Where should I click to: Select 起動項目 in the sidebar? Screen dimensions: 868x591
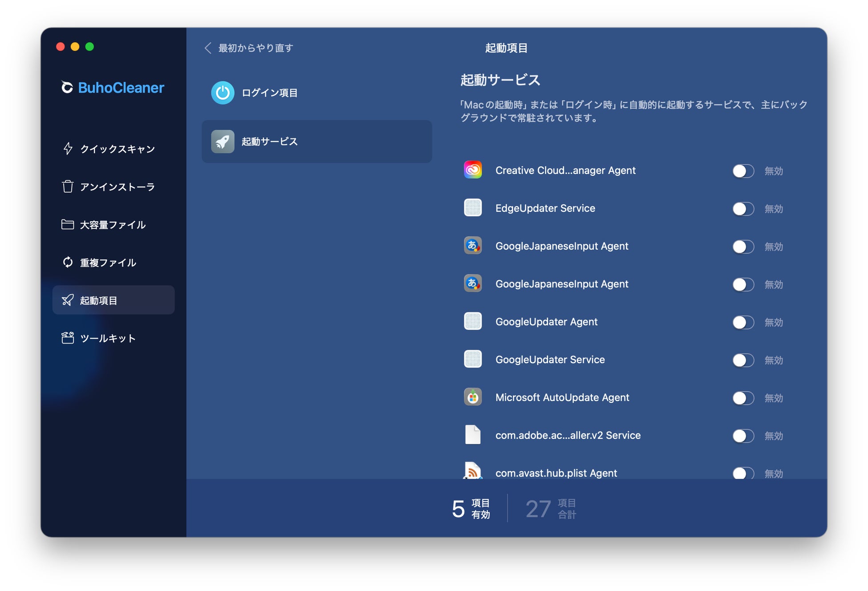click(114, 300)
